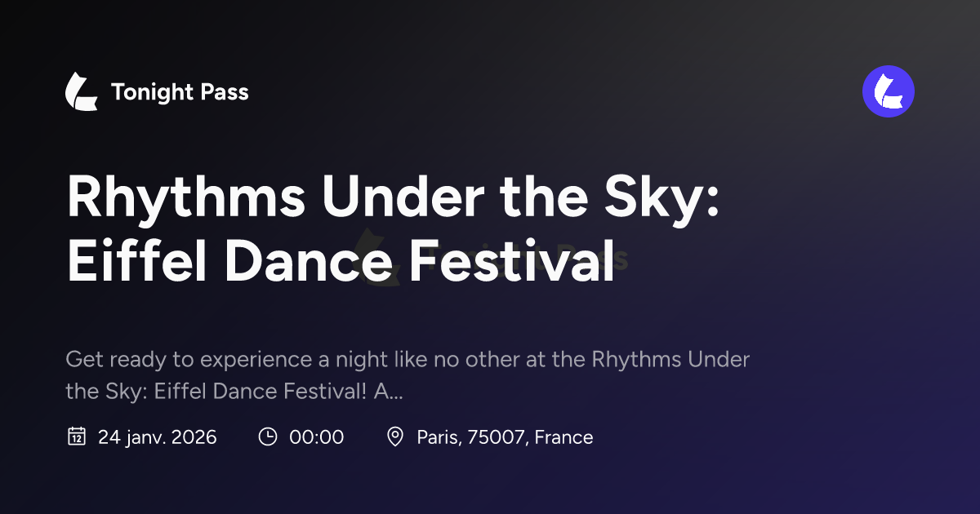Click the event time 00:00
This screenshot has width=980, height=514.
point(316,437)
